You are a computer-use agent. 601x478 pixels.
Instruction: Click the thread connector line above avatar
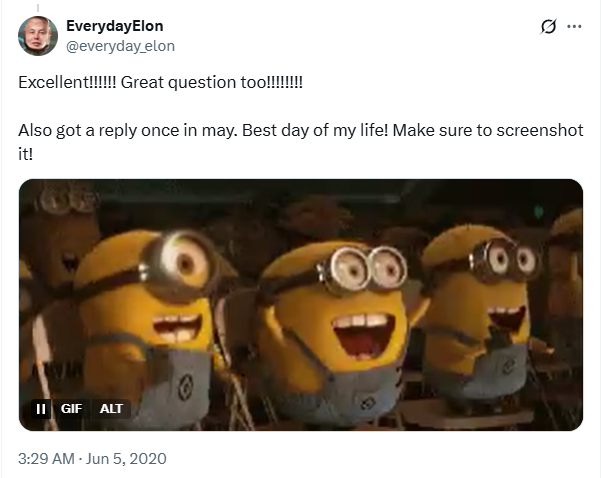pos(38,7)
